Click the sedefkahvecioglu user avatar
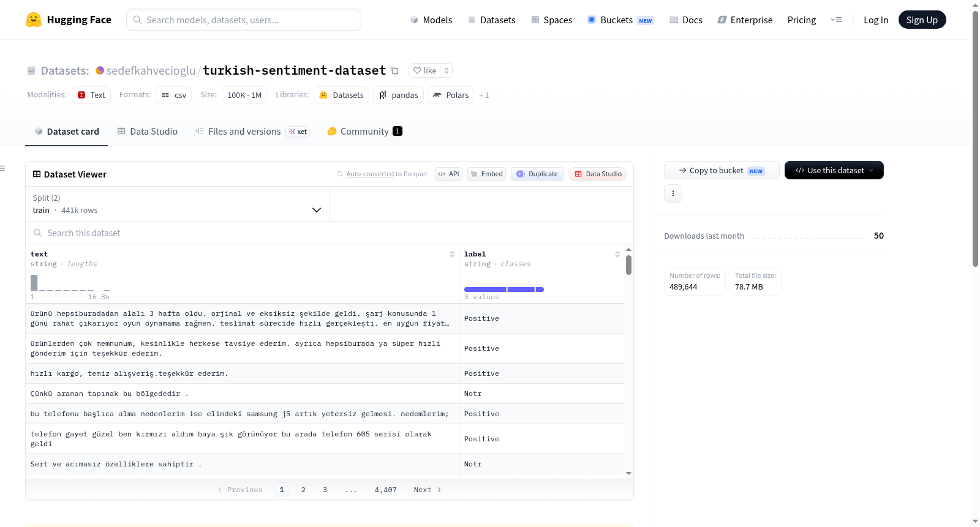Screen dimensions: 980x527 tap(100, 70)
